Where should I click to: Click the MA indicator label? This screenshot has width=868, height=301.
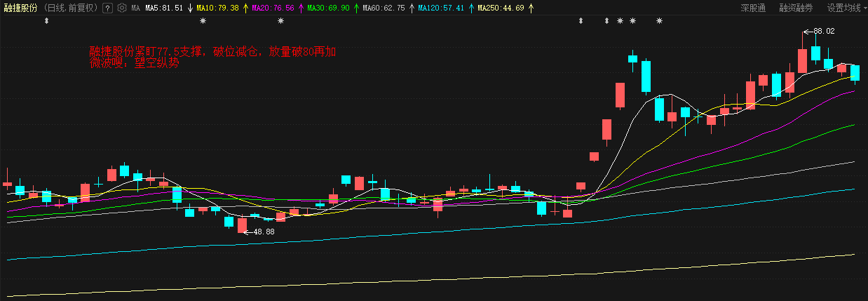coord(136,8)
